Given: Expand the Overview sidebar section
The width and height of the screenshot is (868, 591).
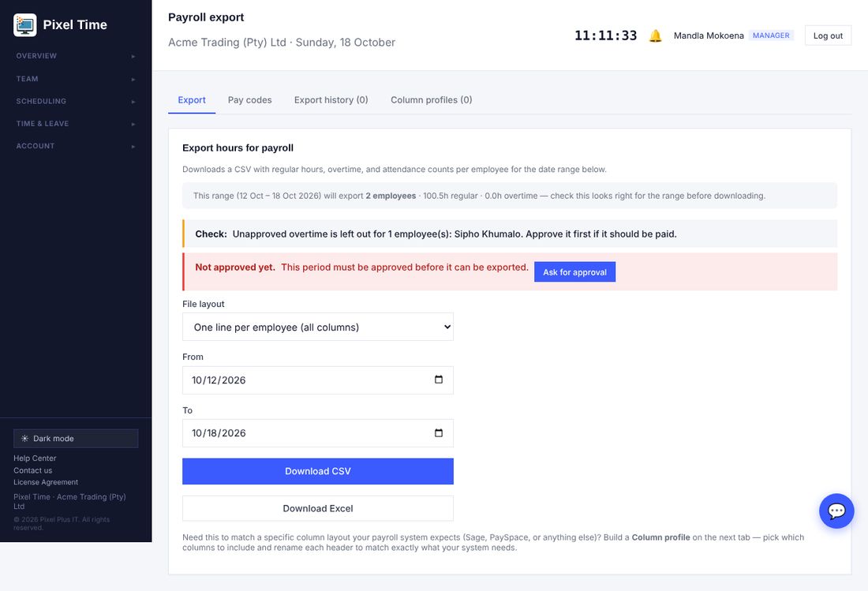Looking at the screenshot, I should 76,56.
